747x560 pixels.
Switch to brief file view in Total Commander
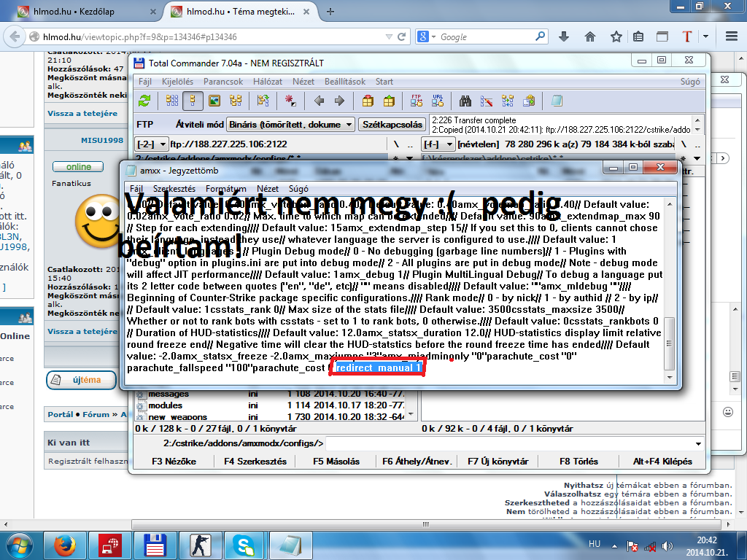point(172,101)
